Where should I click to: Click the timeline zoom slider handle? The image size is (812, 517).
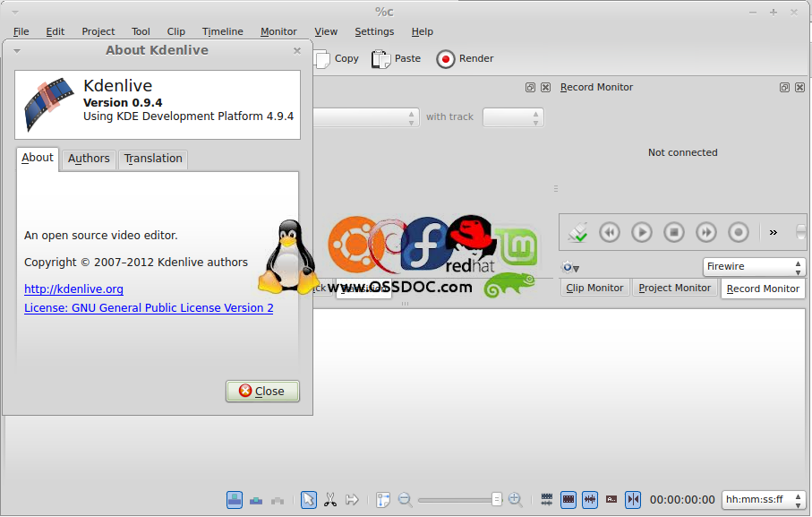coord(497,499)
